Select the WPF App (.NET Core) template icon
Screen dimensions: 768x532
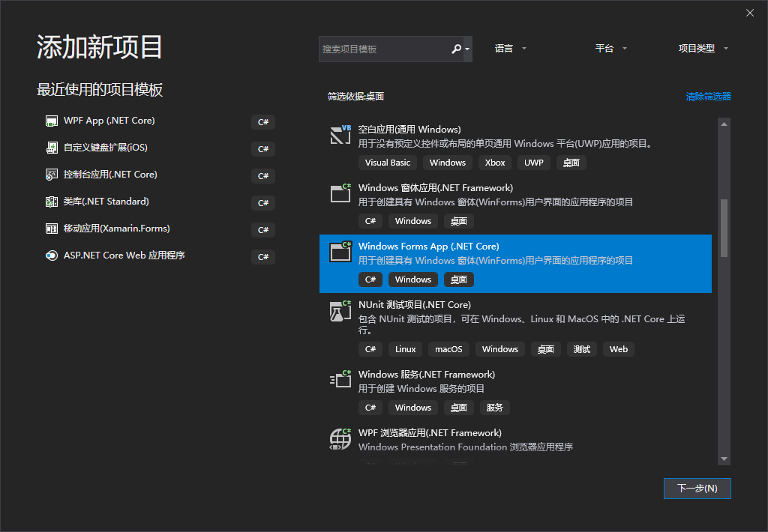pyautogui.click(x=51, y=120)
